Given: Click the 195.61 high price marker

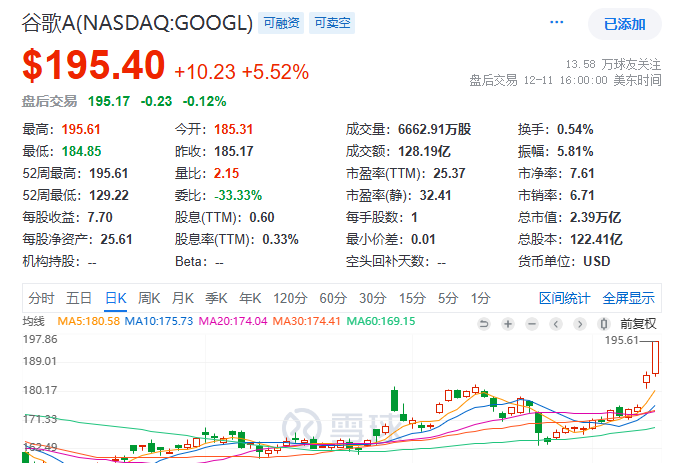Looking at the screenshot, I should (621, 340).
